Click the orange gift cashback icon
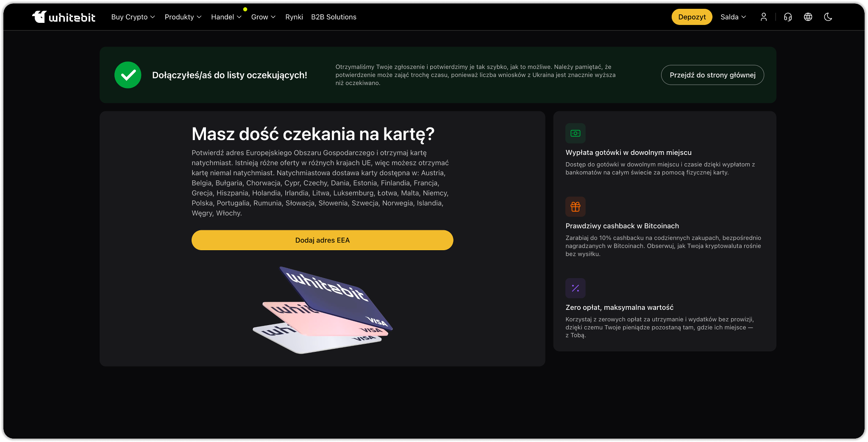The image size is (868, 442). [575, 207]
